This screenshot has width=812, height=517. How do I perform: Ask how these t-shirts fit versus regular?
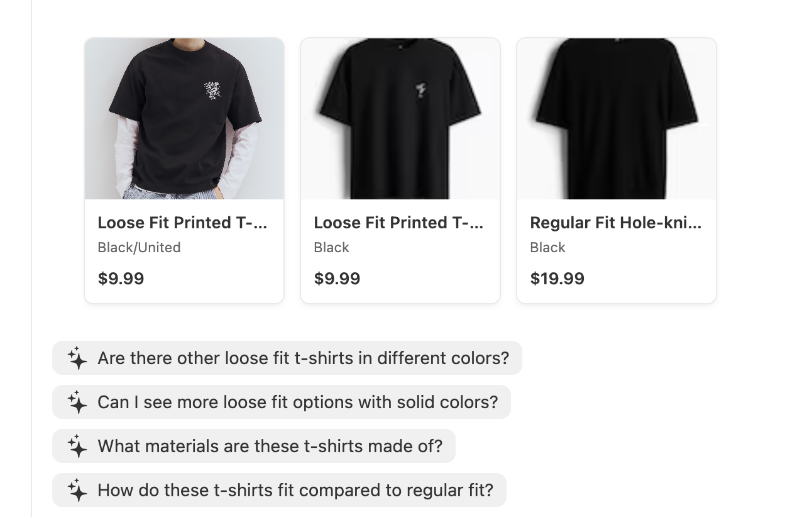point(295,491)
